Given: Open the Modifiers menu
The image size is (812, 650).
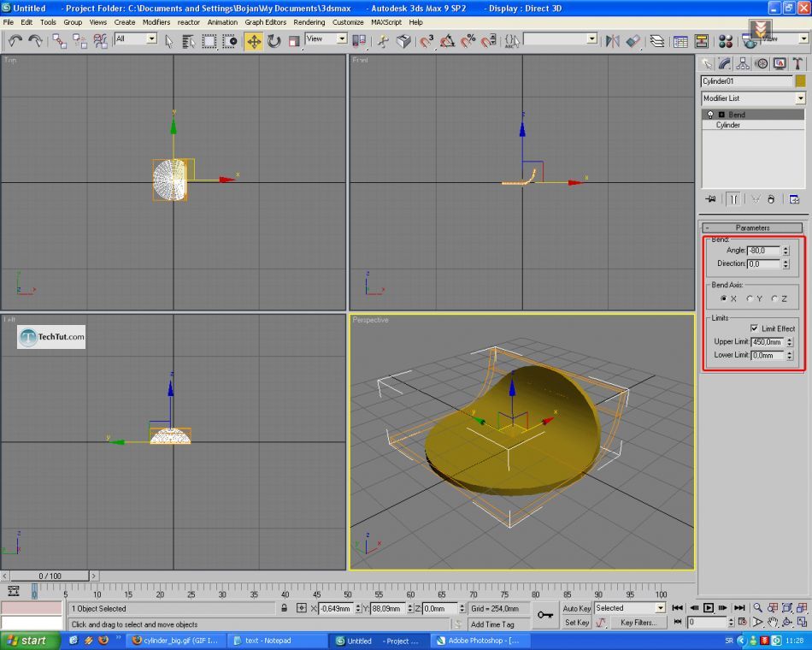Looking at the screenshot, I should (156, 22).
